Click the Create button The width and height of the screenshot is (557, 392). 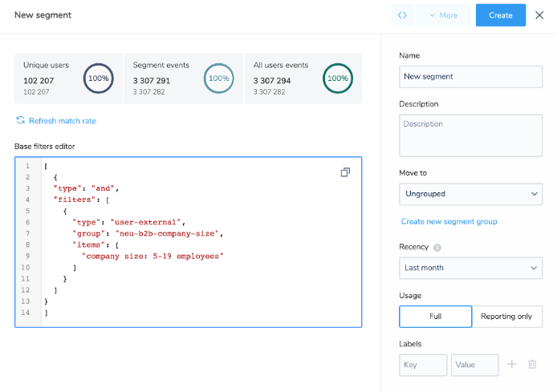(x=501, y=15)
